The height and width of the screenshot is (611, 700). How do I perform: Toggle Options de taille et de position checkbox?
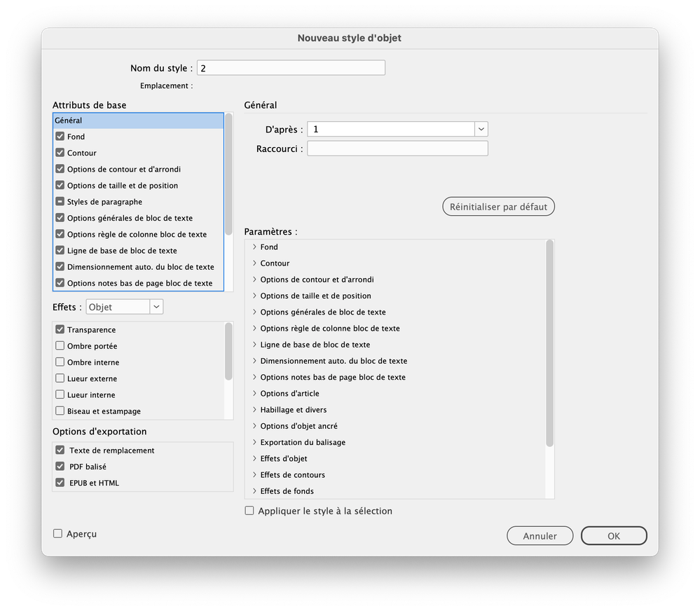[x=60, y=185]
